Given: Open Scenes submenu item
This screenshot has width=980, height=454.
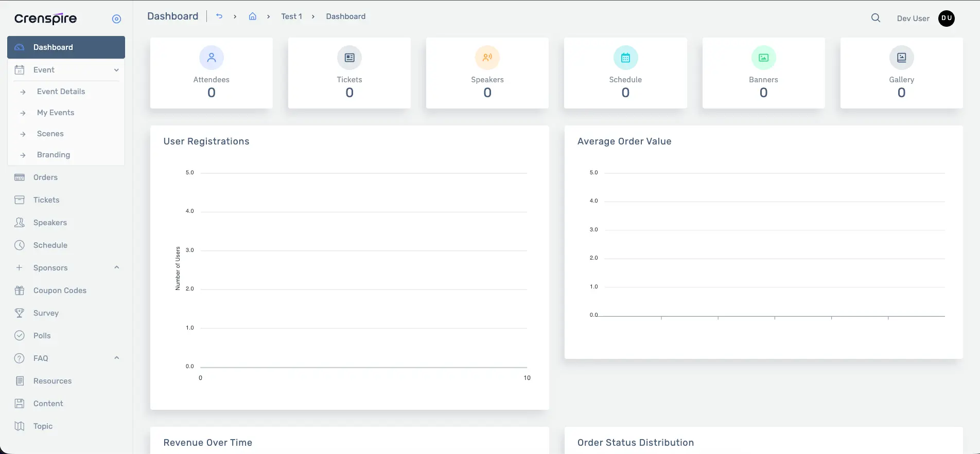Looking at the screenshot, I should tap(50, 134).
